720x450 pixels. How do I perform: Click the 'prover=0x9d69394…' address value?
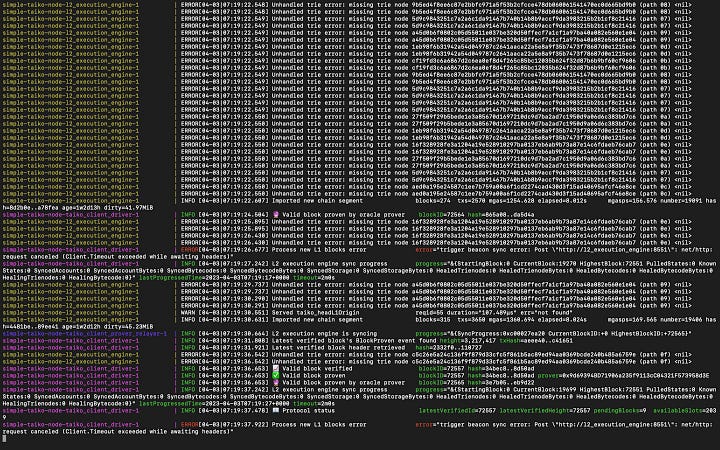point(624,376)
